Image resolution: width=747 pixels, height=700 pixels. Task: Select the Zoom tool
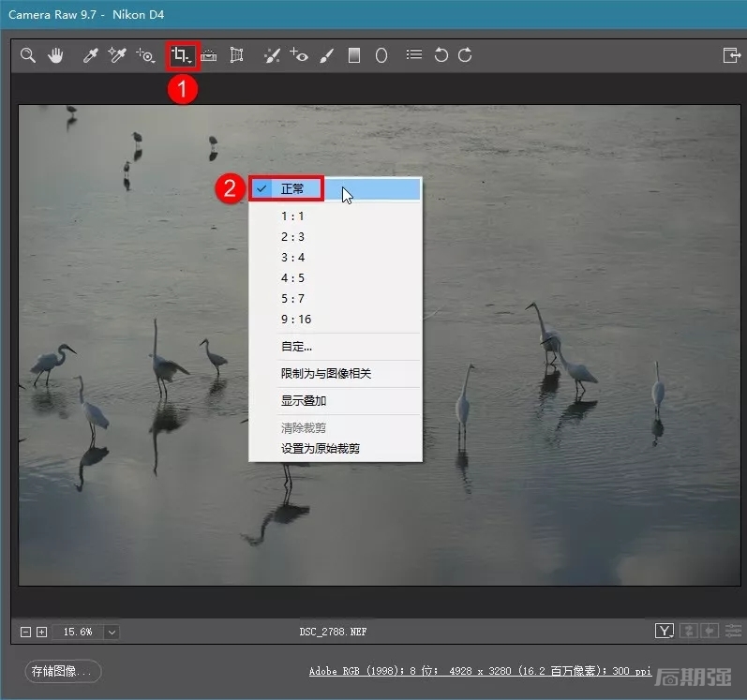point(27,55)
